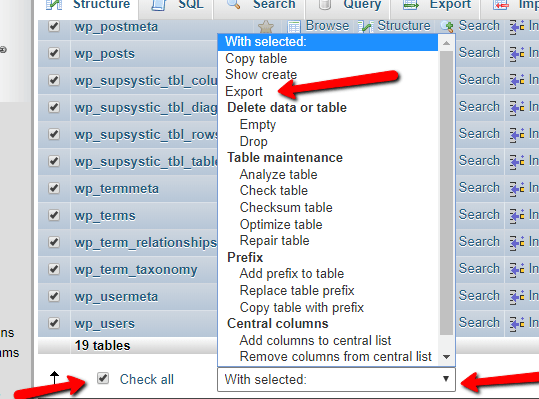Click Insert icon in wp_supsystic_tbl_columns row
The image size is (539, 399).
pyautogui.click(x=517, y=81)
